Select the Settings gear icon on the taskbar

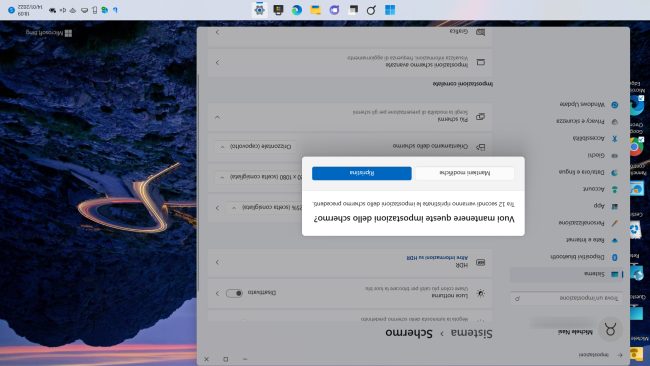coord(260,10)
